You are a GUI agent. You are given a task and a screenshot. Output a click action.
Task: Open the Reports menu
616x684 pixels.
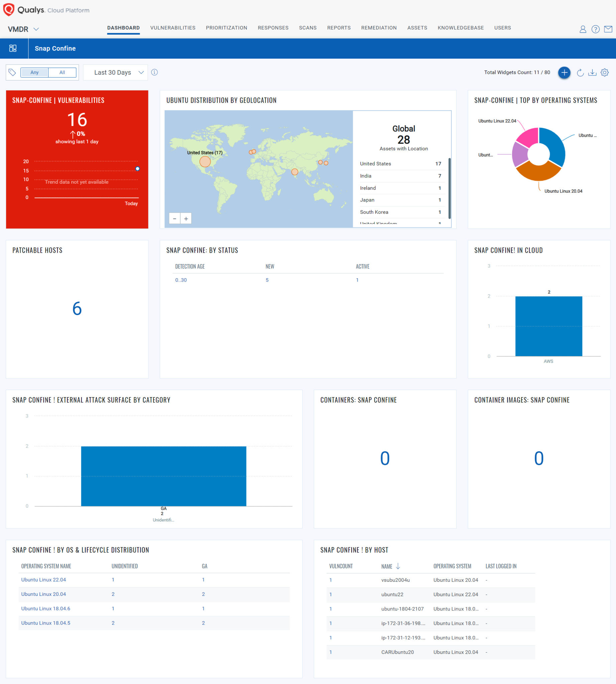point(339,28)
